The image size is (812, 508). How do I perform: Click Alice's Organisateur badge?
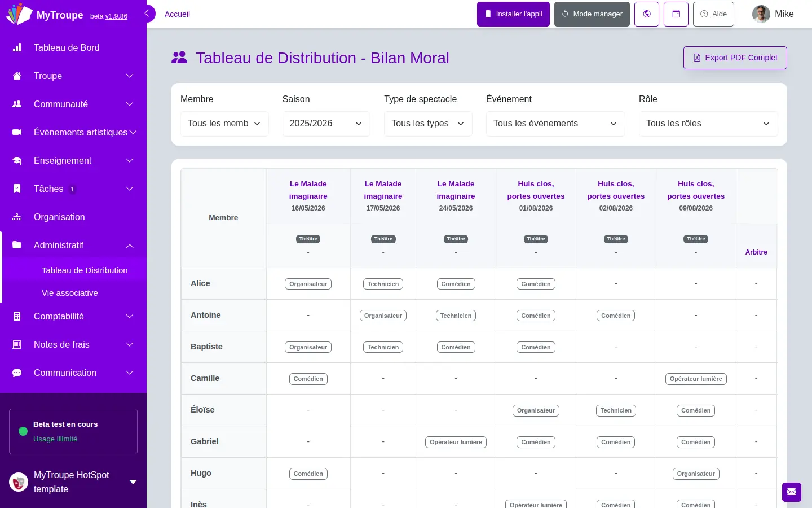tap(308, 284)
